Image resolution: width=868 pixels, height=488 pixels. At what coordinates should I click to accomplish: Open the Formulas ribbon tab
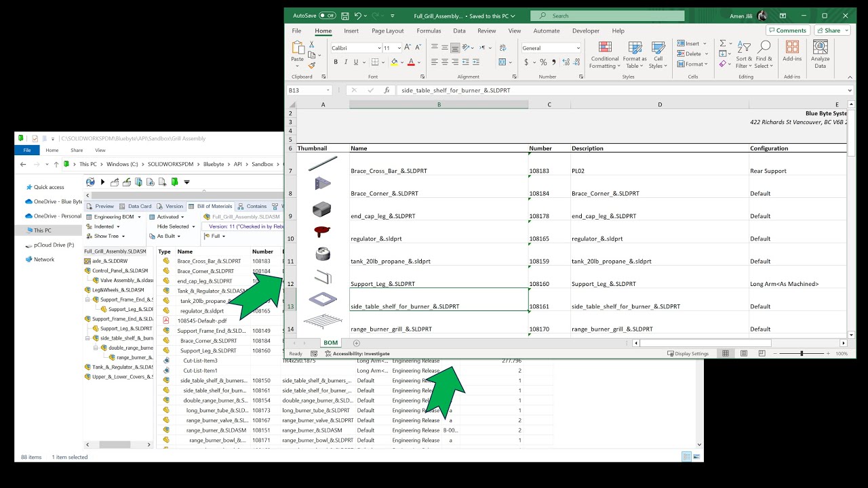429,30
